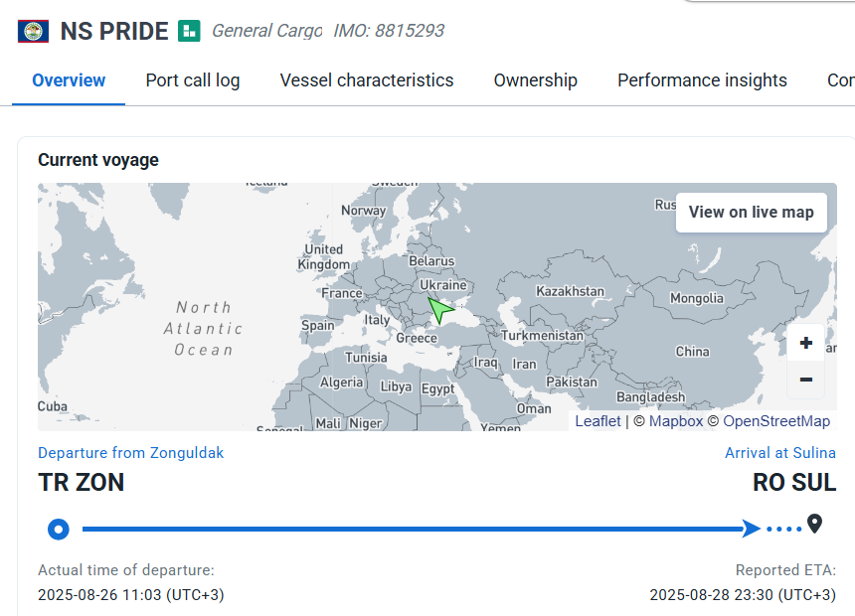The width and height of the screenshot is (855, 616).
Task: Switch to the Overview tab
Action: pos(69,80)
